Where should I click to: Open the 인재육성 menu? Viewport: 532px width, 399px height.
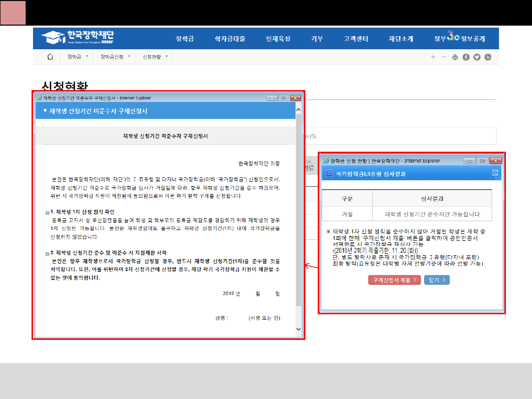click(278, 39)
